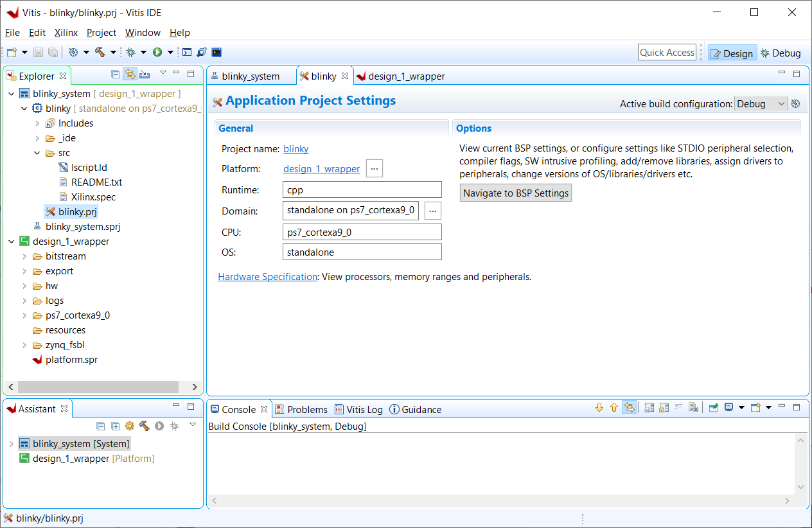
Task: Expand all entries in the Assistant panel
Action: click(115, 426)
